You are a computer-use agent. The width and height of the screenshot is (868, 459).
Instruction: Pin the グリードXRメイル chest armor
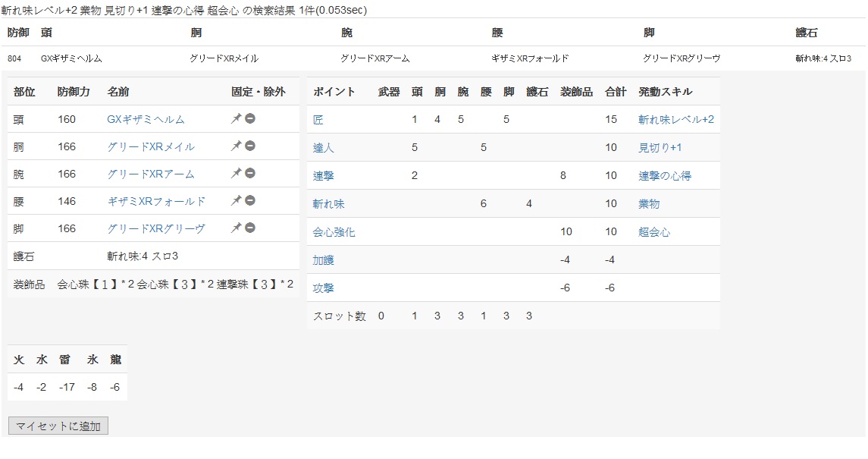point(236,146)
